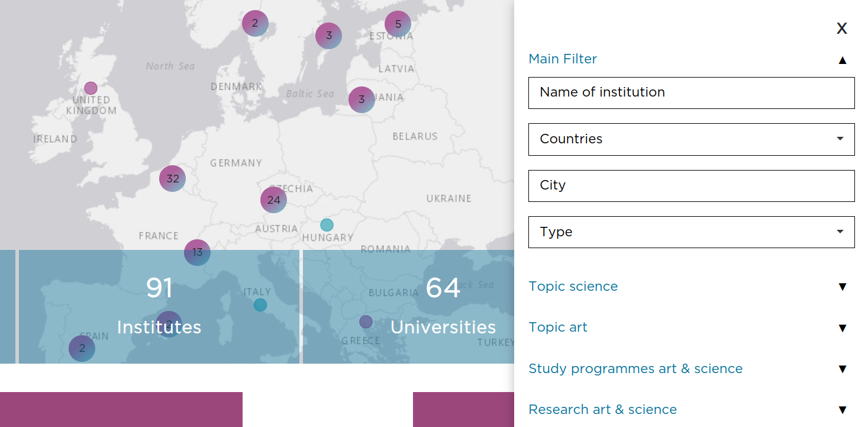Image resolution: width=868 pixels, height=427 pixels.
Task: Open the Countries dropdown
Action: [x=691, y=139]
